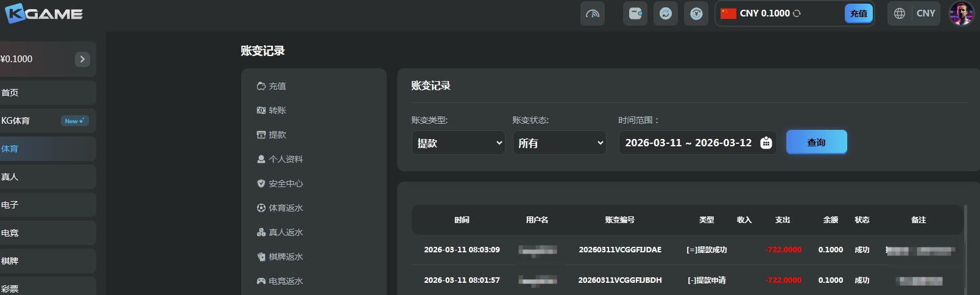Click the 安全中心 shield icon
This screenshot has width=980, height=295.
261,183
